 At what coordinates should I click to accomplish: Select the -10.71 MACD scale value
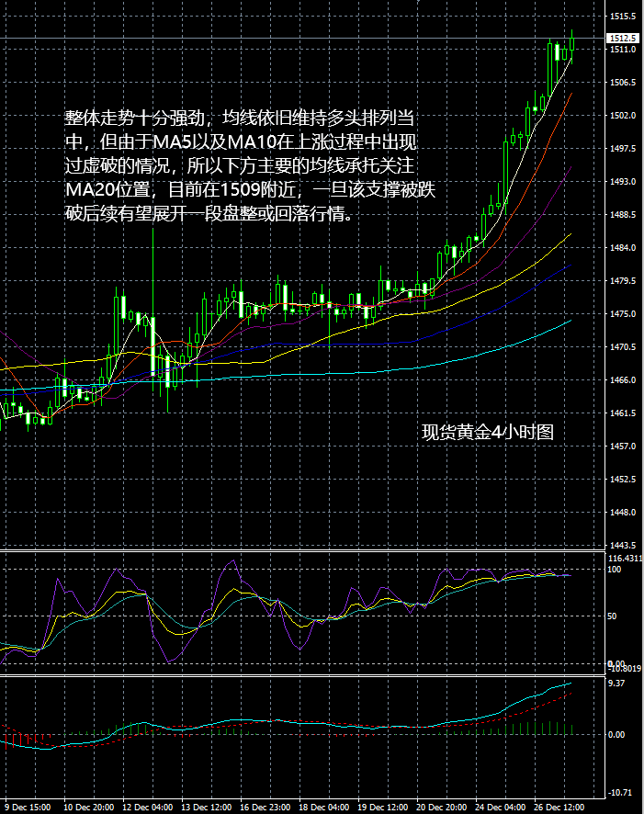click(x=620, y=792)
